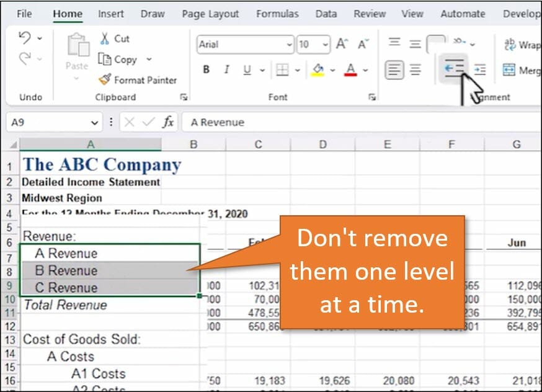Viewport: 542px width, 392px height.
Task: Click the Increase Indent icon
Action: [479, 69]
